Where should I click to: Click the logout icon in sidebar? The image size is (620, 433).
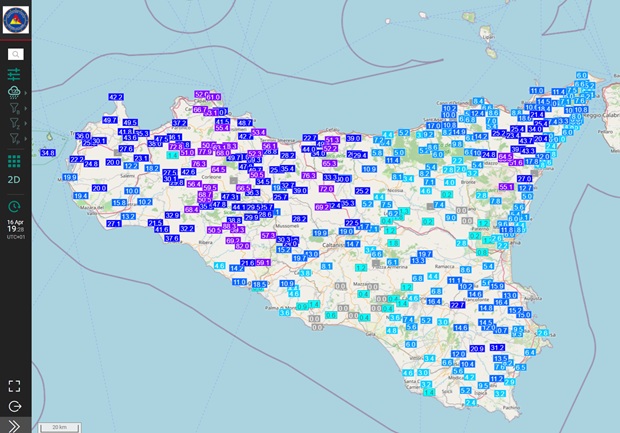point(15,406)
